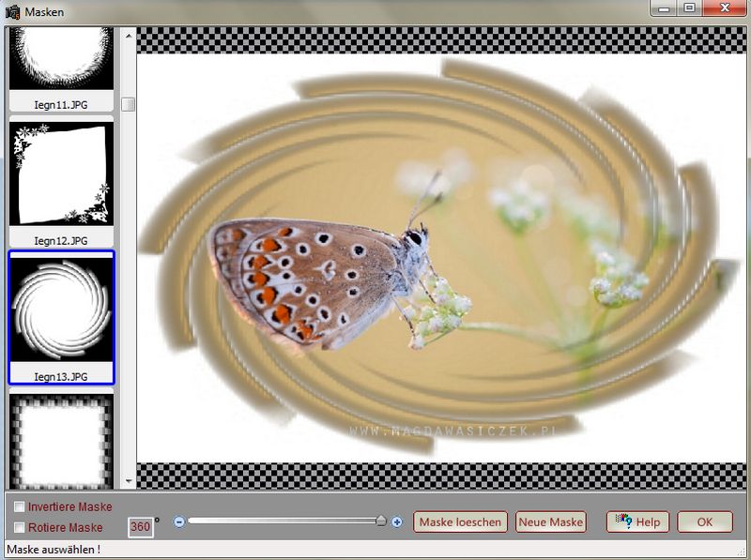Image resolution: width=751 pixels, height=560 pixels.
Task: Confirm the mask with OK
Action: coord(704,522)
